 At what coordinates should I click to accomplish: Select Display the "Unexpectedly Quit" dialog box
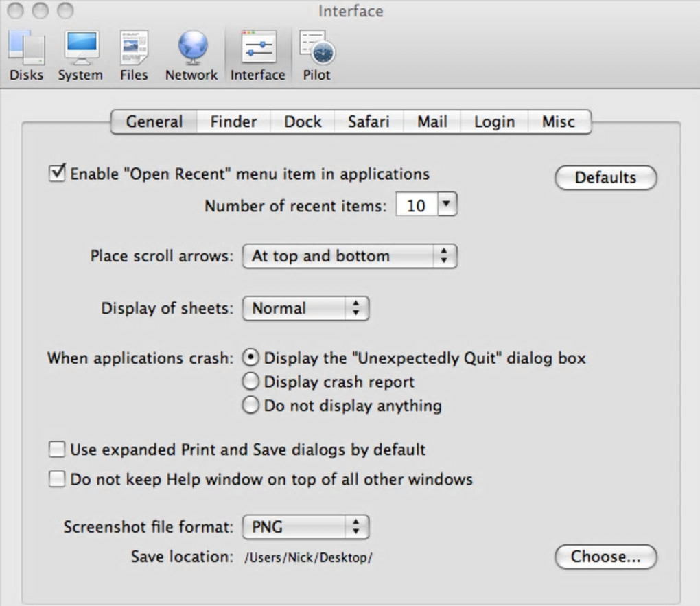(x=250, y=358)
